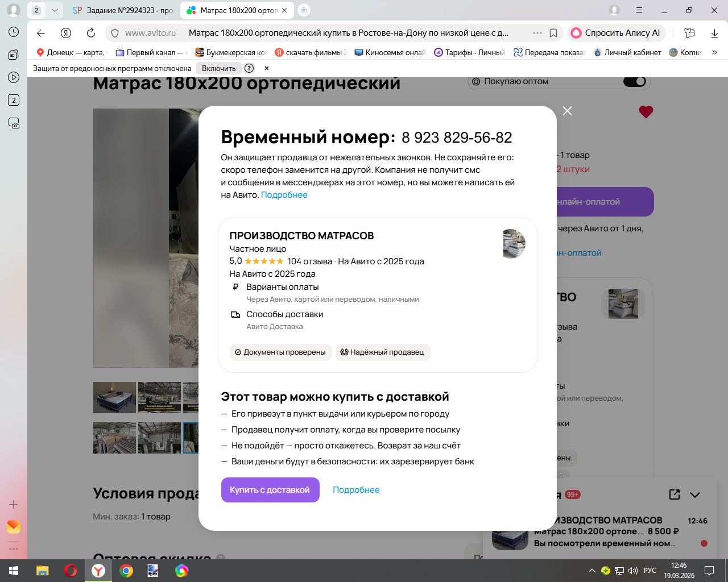Open the Тарифы - Личный bookmark
Image resolution: width=728 pixels, height=582 pixels.
click(x=470, y=52)
